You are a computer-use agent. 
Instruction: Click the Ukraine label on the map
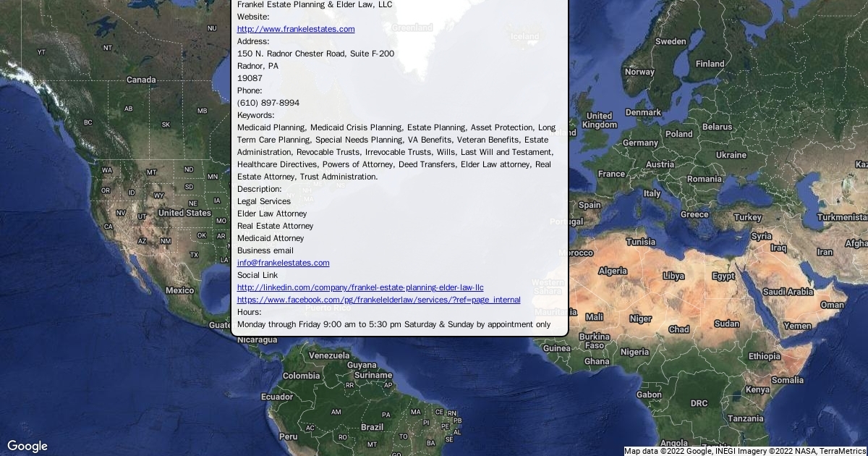click(731, 155)
